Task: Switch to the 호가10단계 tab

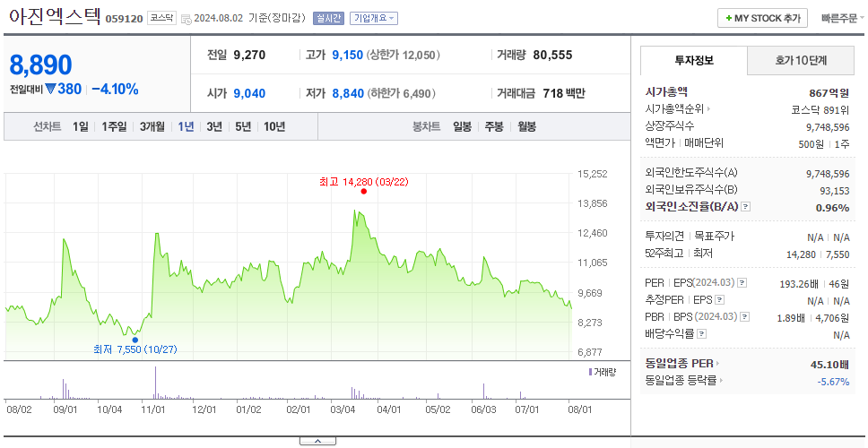Action: pos(801,60)
